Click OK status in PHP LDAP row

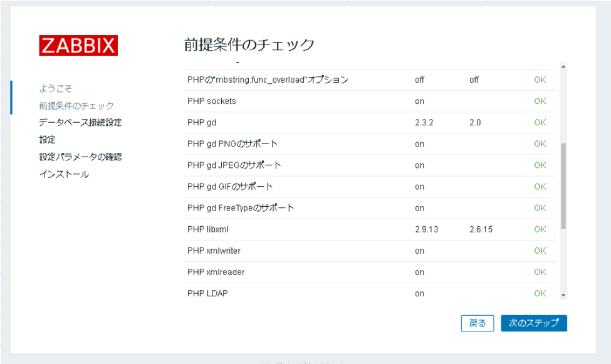coord(540,293)
